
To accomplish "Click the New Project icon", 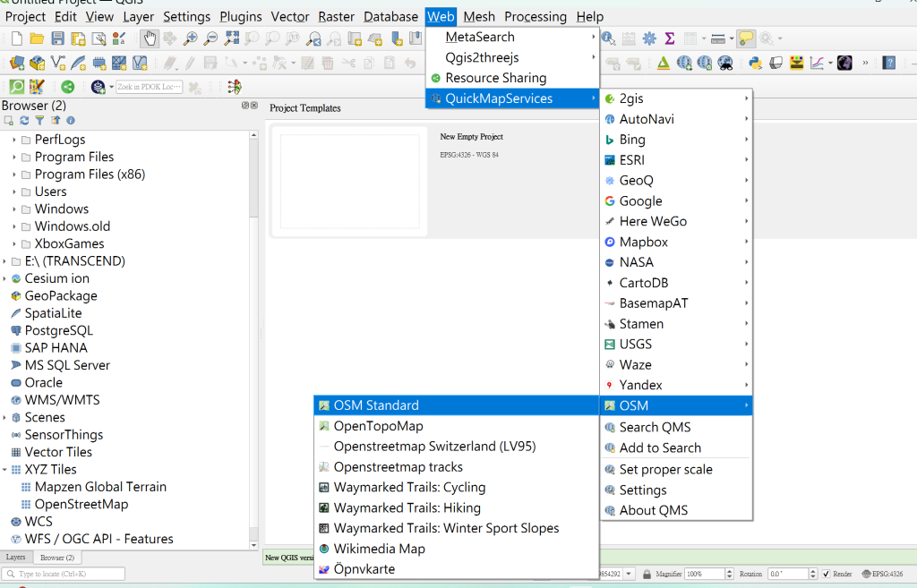I will (x=17, y=38).
